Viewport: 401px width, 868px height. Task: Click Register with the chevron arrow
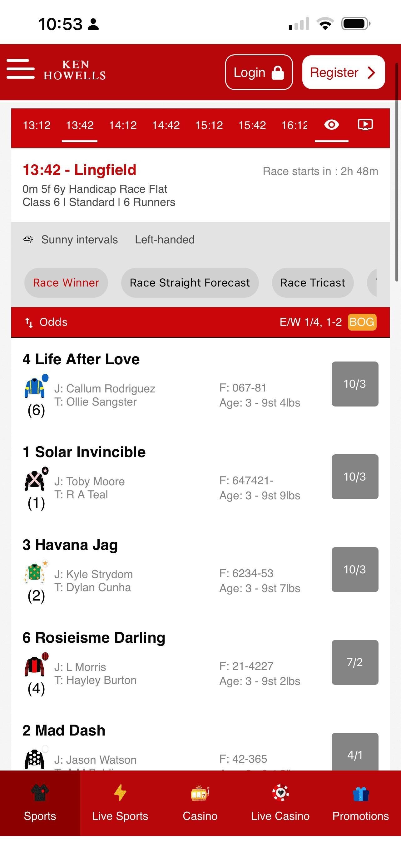[343, 72]
